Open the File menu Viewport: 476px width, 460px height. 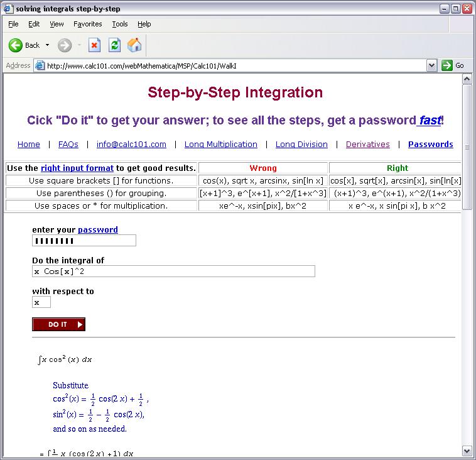tap(13, 24)
